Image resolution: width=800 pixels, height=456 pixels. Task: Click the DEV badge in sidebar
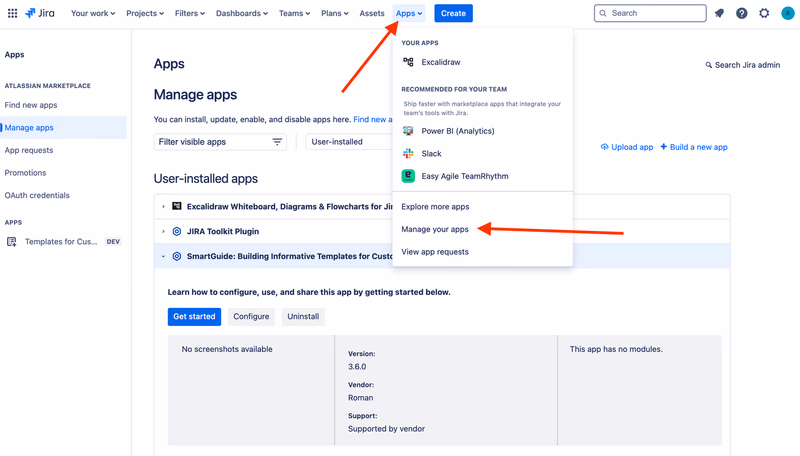113,242
